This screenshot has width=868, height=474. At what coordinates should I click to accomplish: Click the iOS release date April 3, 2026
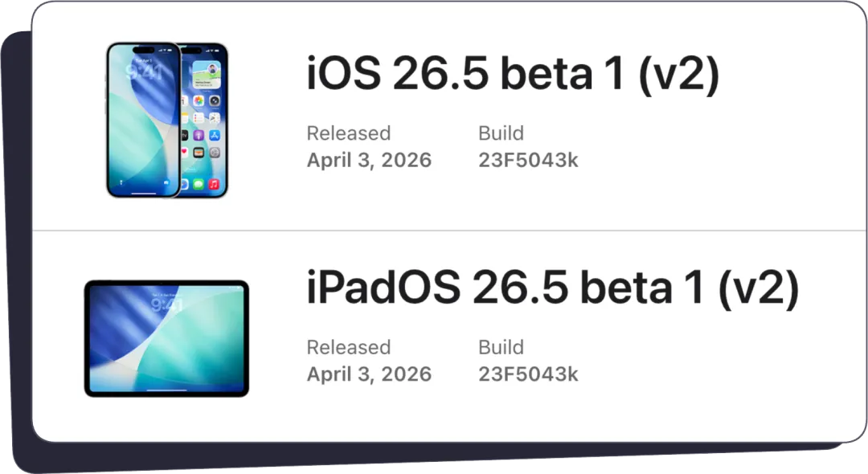(369, 160)
